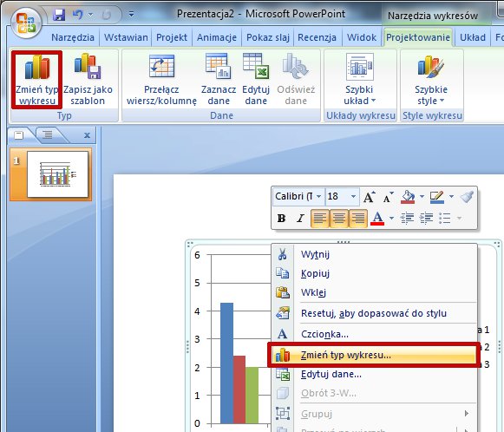Open the Szybkie style gallery dropdown
Image resolution: width=504 pixels, height=432 pixels.
[x=431, y=80]
